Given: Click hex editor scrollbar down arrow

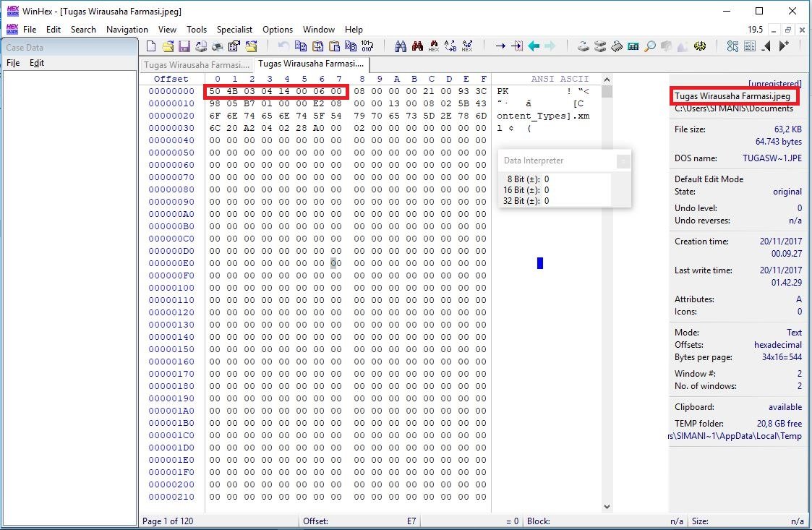Looking at the screenshot, I should [x=607, y=507].
